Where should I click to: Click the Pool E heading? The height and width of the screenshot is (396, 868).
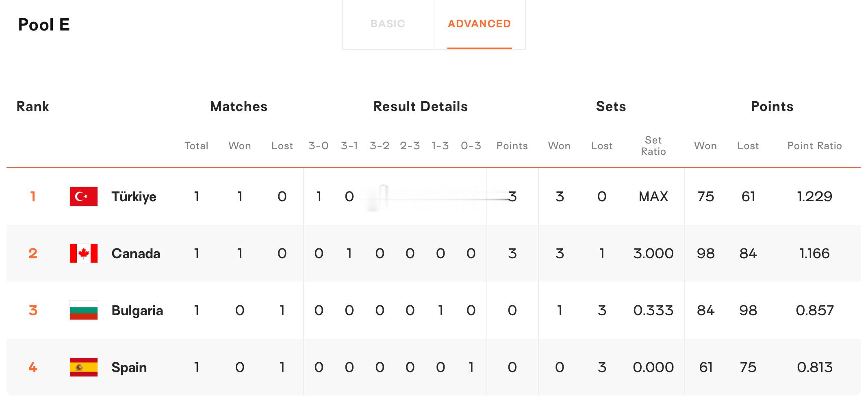44,25
